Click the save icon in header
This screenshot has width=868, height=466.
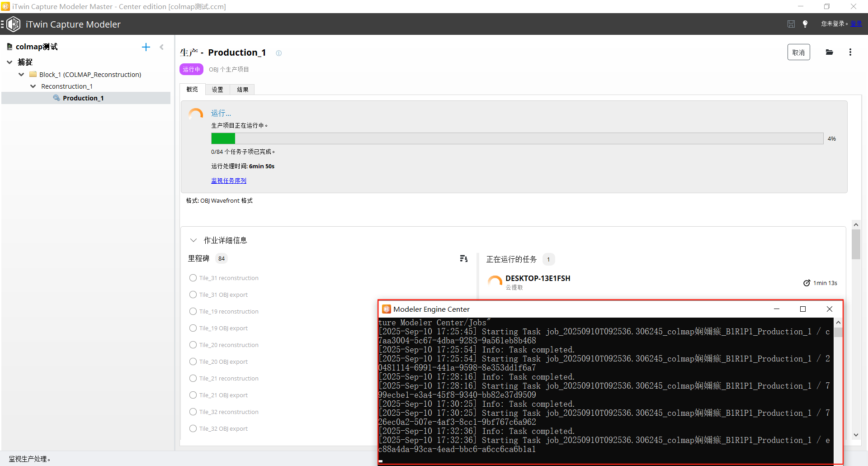pos(791,24)
